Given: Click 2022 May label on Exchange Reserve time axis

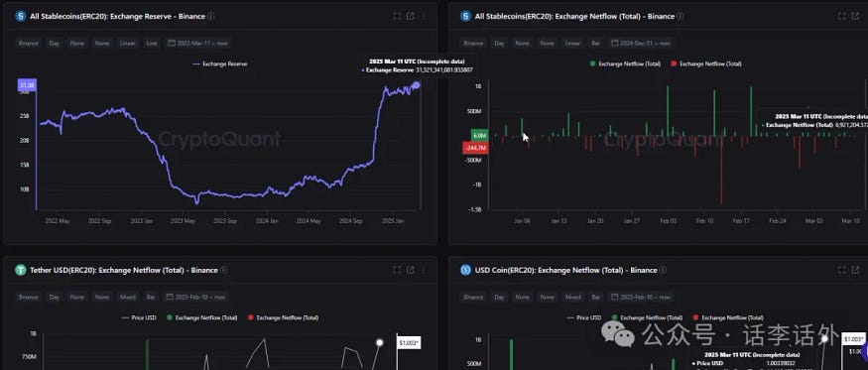Looking at the screenshot, I should [x=57, y=220].
